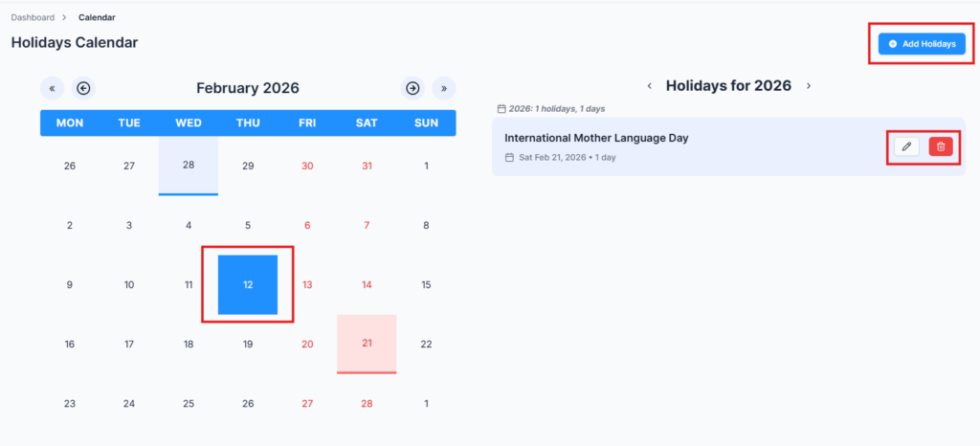Pick February 19 on the calendar

click(248, 345)
